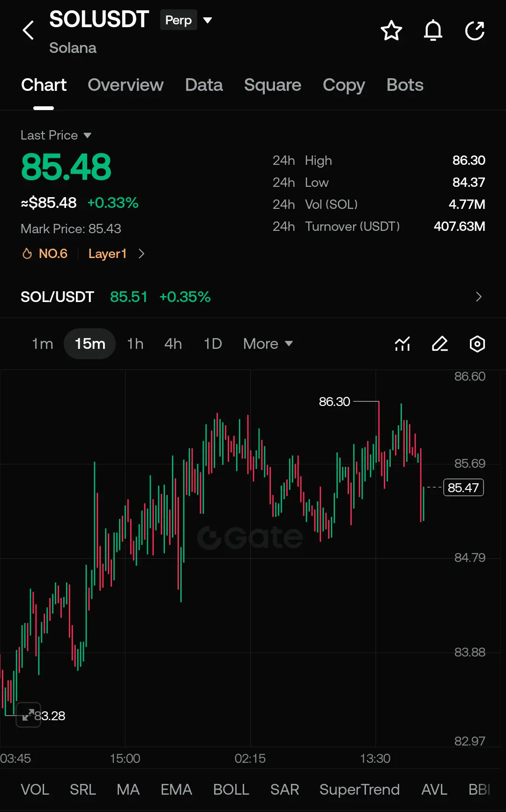
Task: Open the Bots tab
Action: [405, 85]
